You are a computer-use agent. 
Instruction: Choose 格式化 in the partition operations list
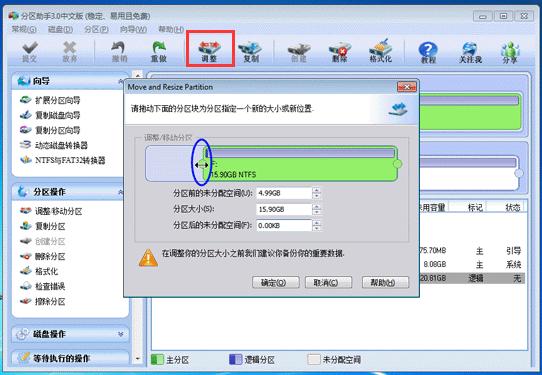[39, 271]
